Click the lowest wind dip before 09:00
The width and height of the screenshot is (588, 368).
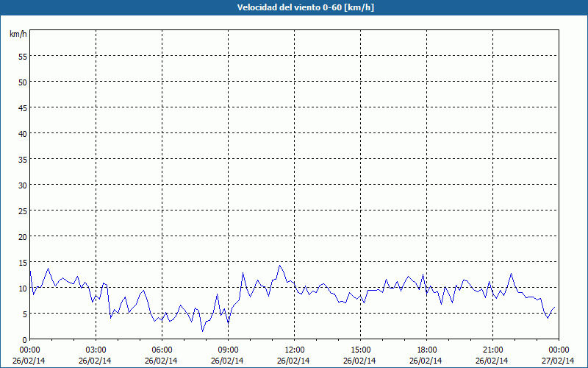203,331
